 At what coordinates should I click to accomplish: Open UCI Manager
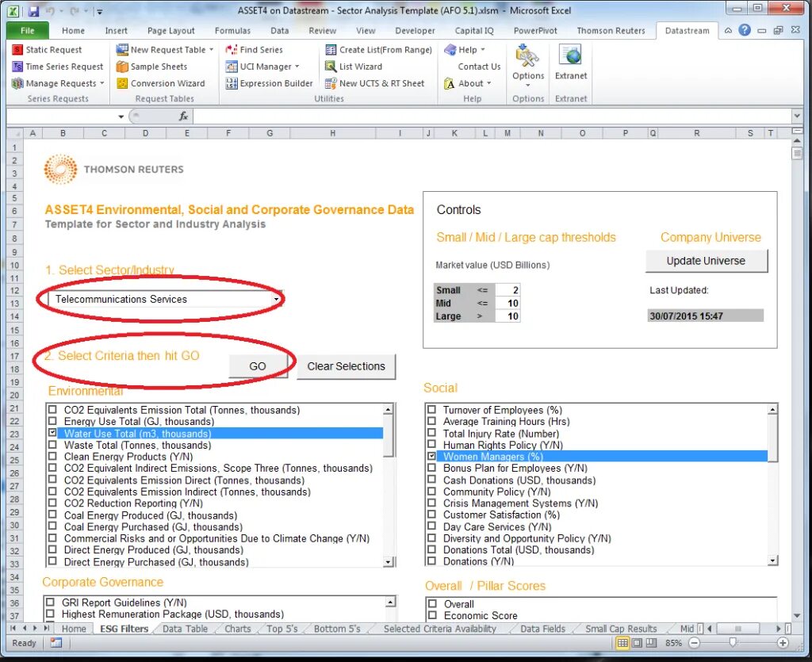click(262, 67)
